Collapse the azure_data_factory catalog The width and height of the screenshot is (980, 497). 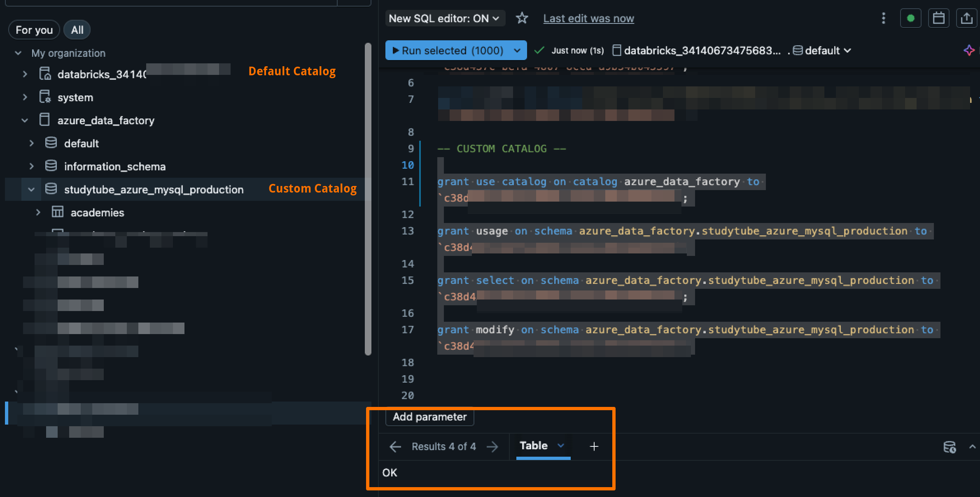coord(25,120)
